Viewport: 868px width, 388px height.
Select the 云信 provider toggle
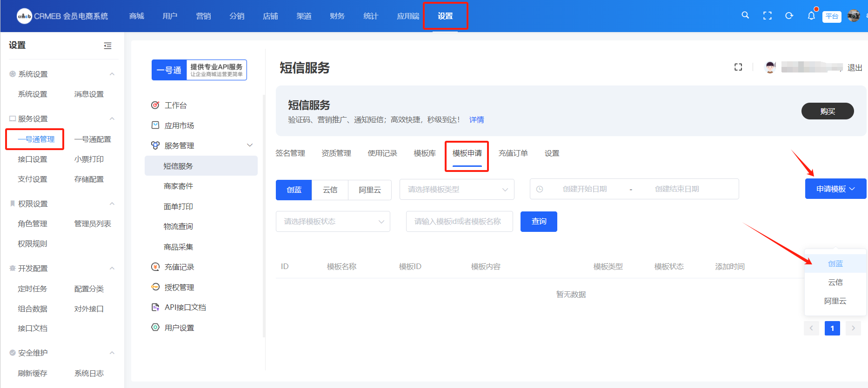click(330, 190)
